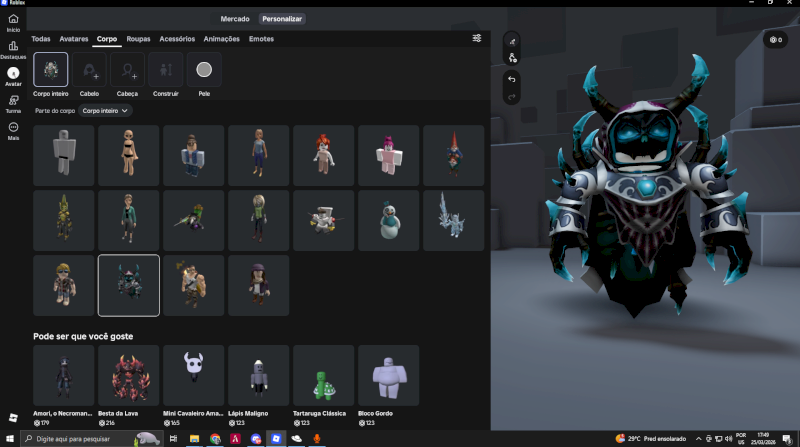Select the blonde sunglasses character thumbnail
The width and height of the screenshot is (800, 447).
coord(64,285)
